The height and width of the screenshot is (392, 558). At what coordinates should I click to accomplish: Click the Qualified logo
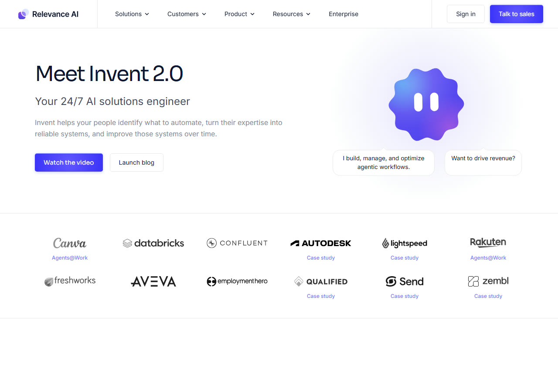pyautogui.click(x=321, y=281)
